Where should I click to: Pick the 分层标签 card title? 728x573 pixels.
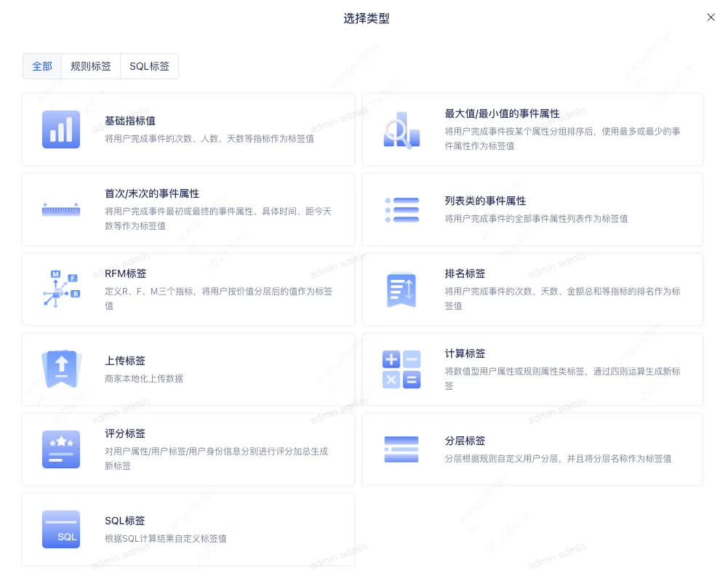[x=465, y=441]
